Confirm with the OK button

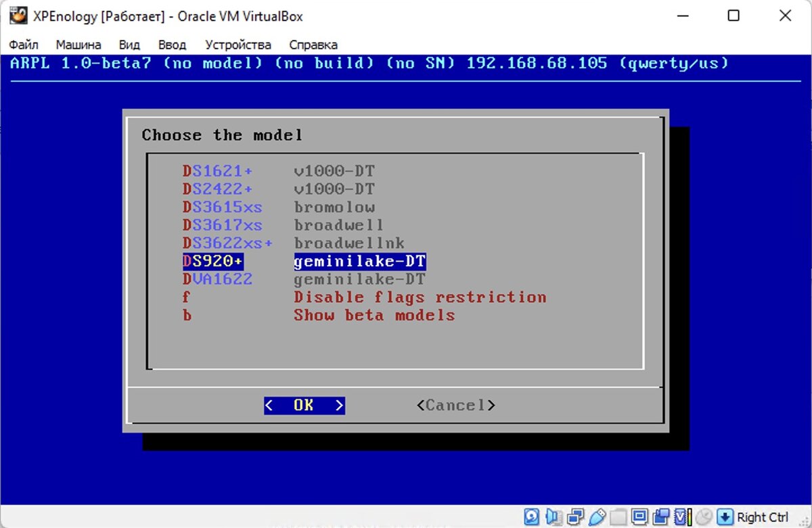pos(304,405)
